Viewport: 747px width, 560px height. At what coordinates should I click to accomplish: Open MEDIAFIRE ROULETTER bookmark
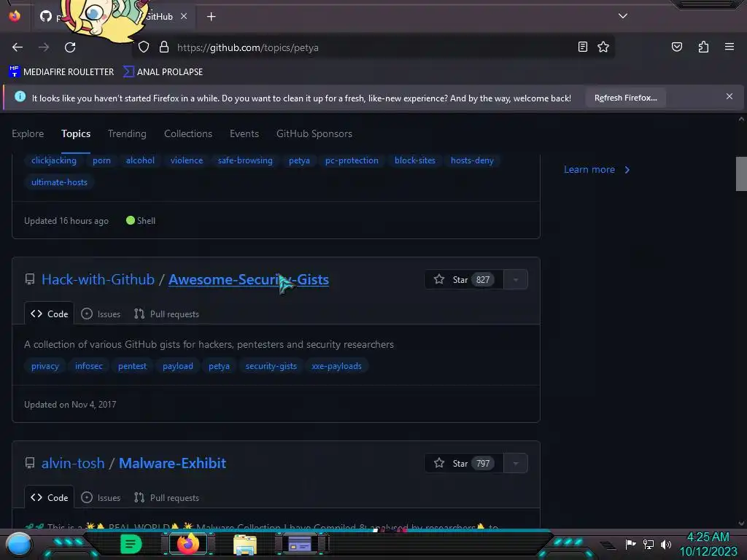[61, 72]
